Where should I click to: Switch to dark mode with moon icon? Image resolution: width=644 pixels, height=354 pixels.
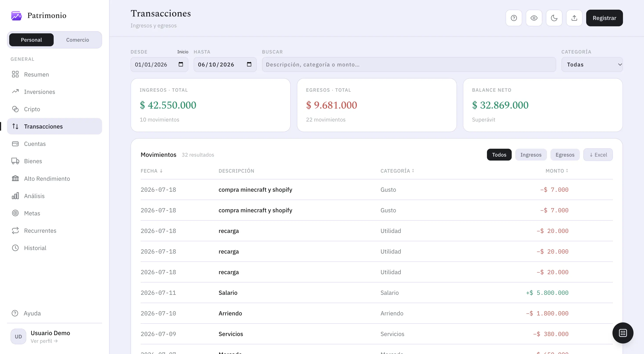point(554,18)
